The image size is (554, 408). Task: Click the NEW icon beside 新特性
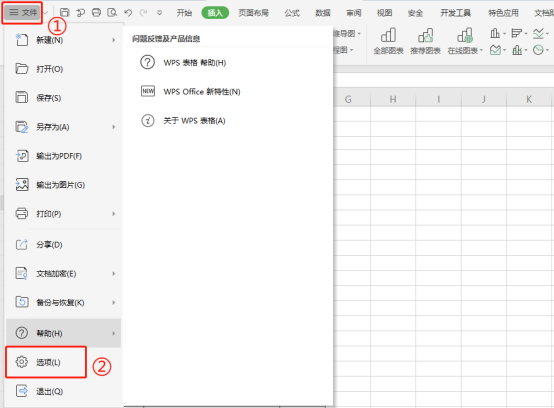pos(148,91)
